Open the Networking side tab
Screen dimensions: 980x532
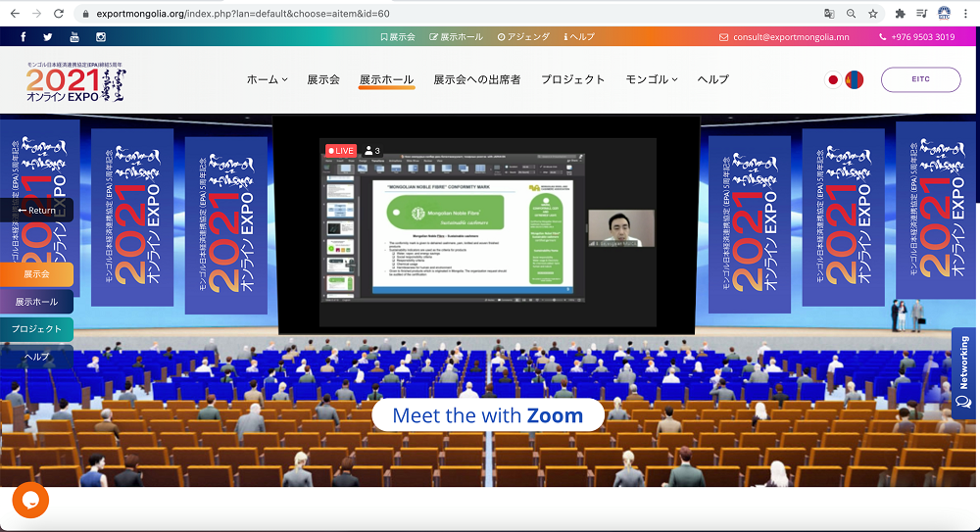964,373
